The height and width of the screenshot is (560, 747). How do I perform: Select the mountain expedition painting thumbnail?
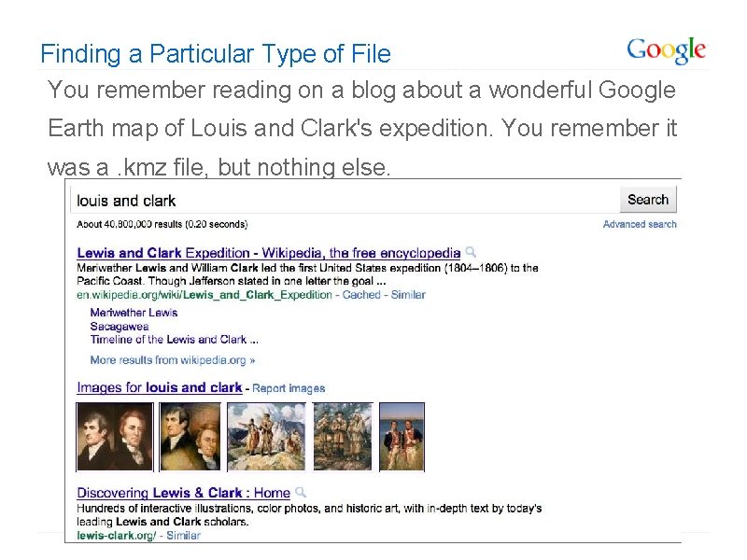(266, 437)
